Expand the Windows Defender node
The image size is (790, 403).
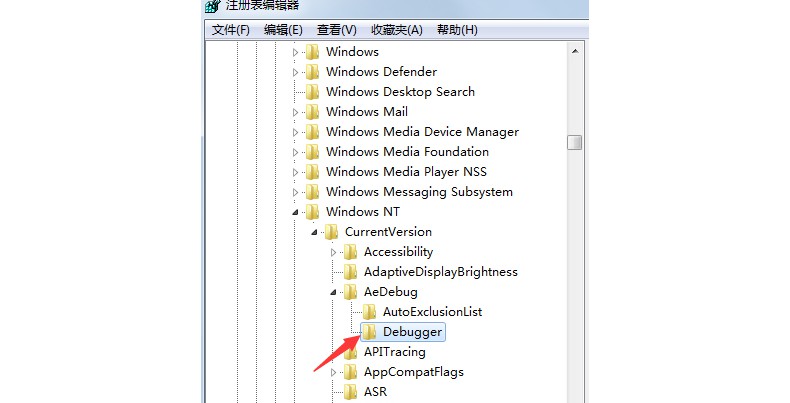click(295, 72)
